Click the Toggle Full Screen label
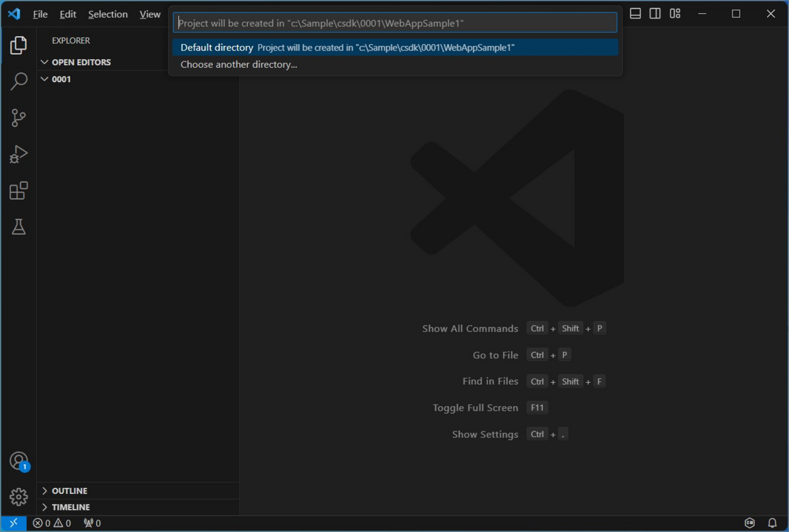The image size is (789, 532). [475, 408]
